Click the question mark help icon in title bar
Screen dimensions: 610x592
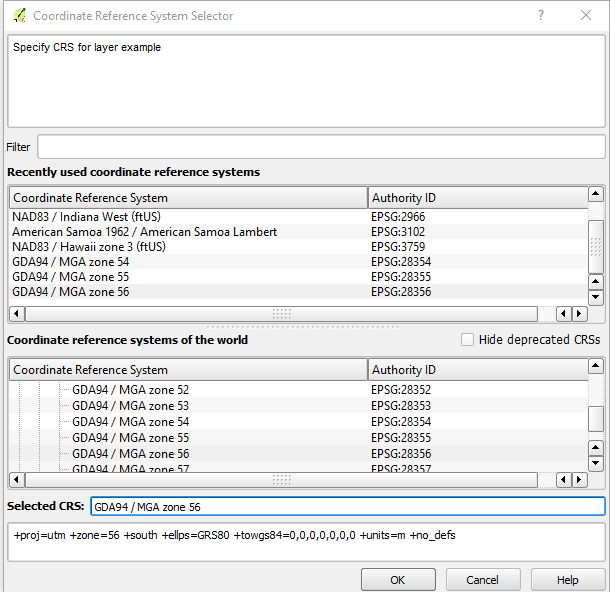[541, 15]
